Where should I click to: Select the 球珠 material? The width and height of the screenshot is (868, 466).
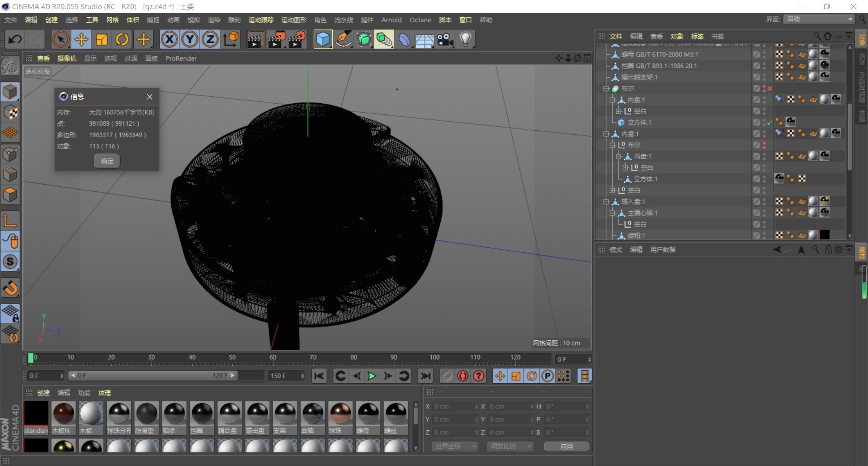pos(340,418)
